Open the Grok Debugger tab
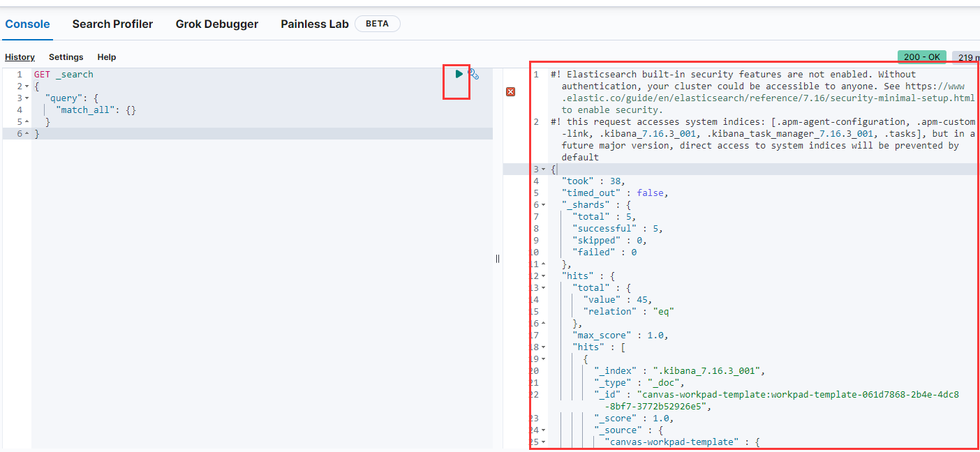This screenshot has height=452, width=980. tap(217, 24)
